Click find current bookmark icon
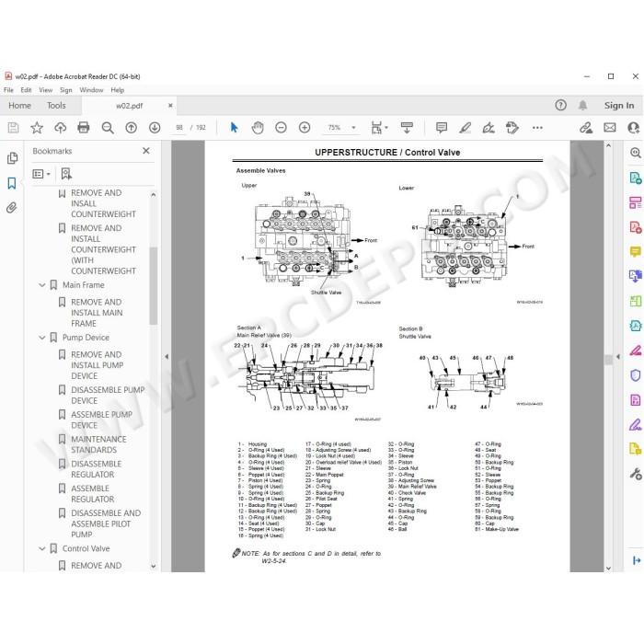 point(66,174)
